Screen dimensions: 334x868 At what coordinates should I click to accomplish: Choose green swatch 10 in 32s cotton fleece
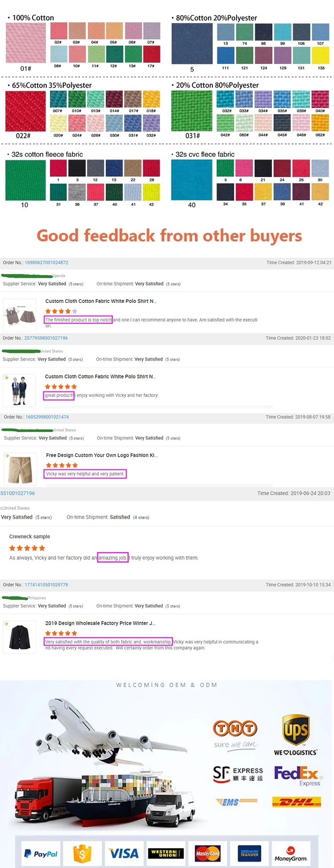coord(25,180)
